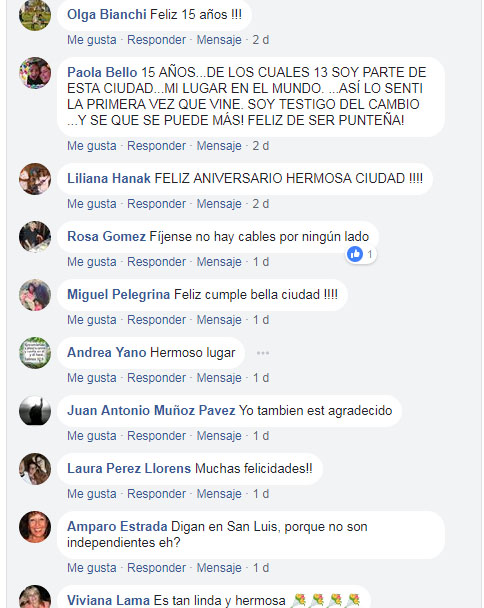
Task: View the like reaction on Rosa Gomez's comment
Action: [x=361, y=254]
